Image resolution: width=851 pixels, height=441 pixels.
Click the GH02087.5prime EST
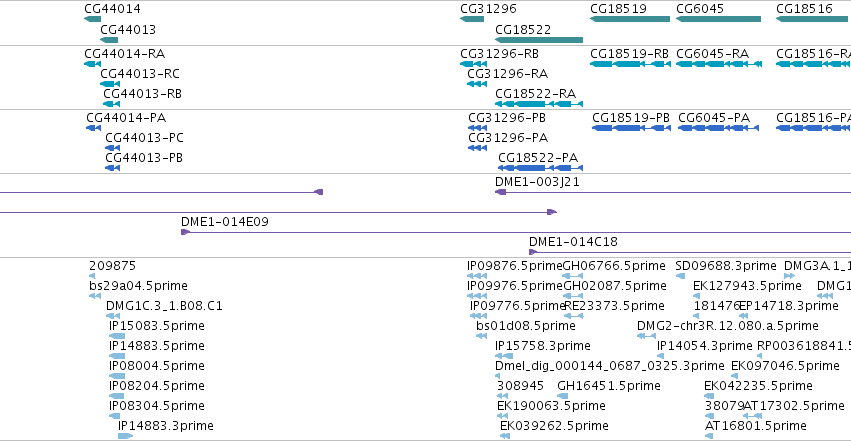tap(573, 296)
